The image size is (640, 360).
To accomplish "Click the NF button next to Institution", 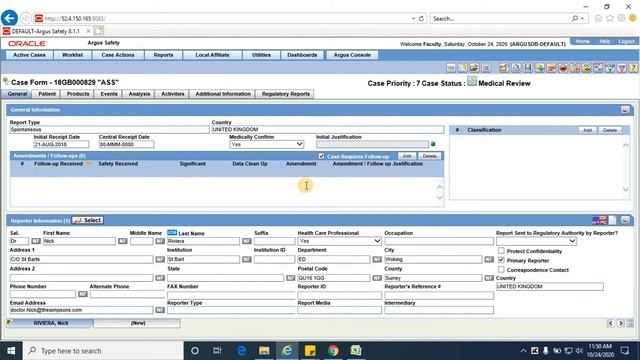I will tap(247, 260).
